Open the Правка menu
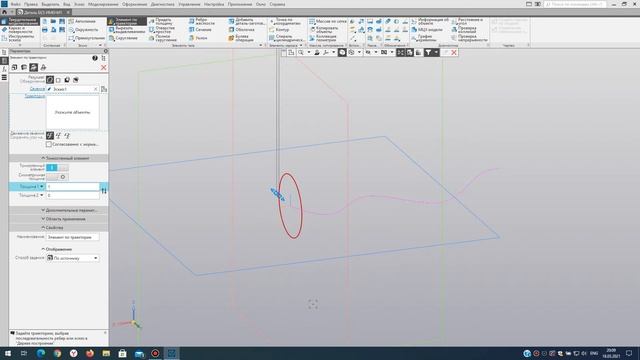 (31, 4)
